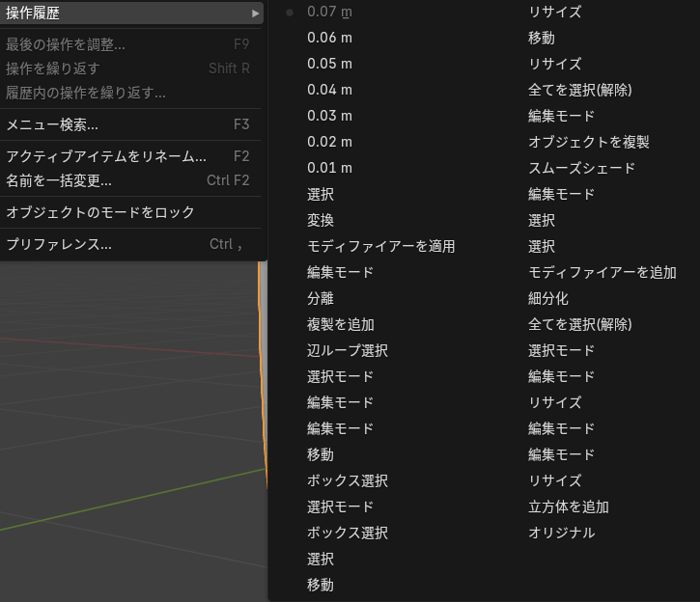Expand the 操作履歴 submenu arrow
This screenshot has width=700, height=602.
[255, 13]
